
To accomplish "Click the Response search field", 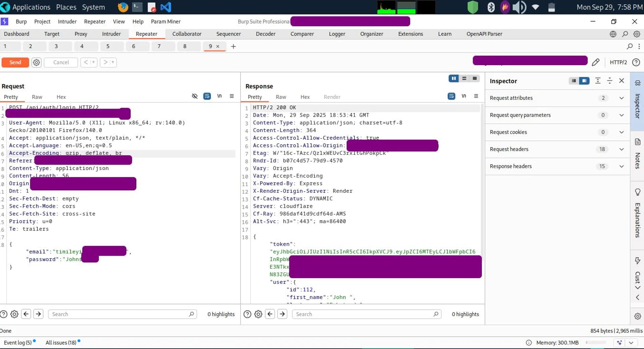I will tap(367, 314).
